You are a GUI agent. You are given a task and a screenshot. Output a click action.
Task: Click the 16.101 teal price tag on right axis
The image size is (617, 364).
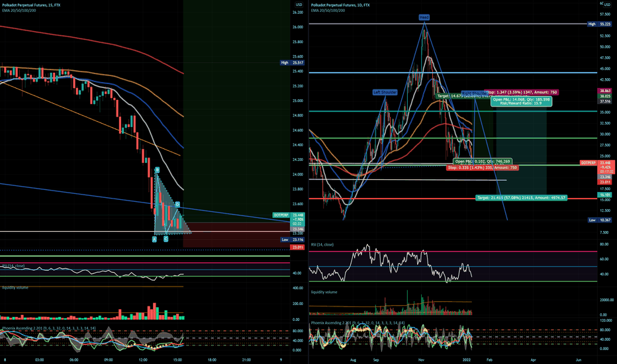(605, 195)
